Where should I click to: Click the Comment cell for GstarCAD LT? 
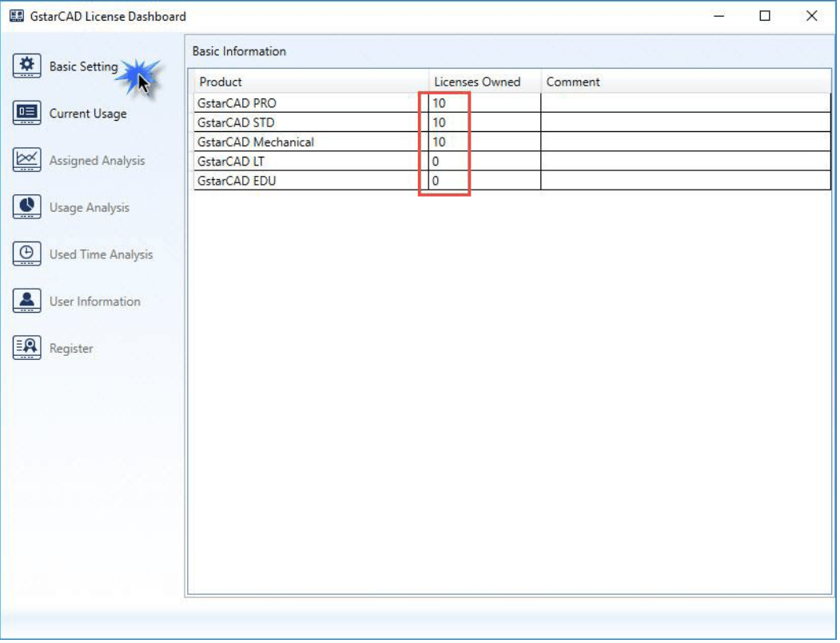[x=687, y=161]
